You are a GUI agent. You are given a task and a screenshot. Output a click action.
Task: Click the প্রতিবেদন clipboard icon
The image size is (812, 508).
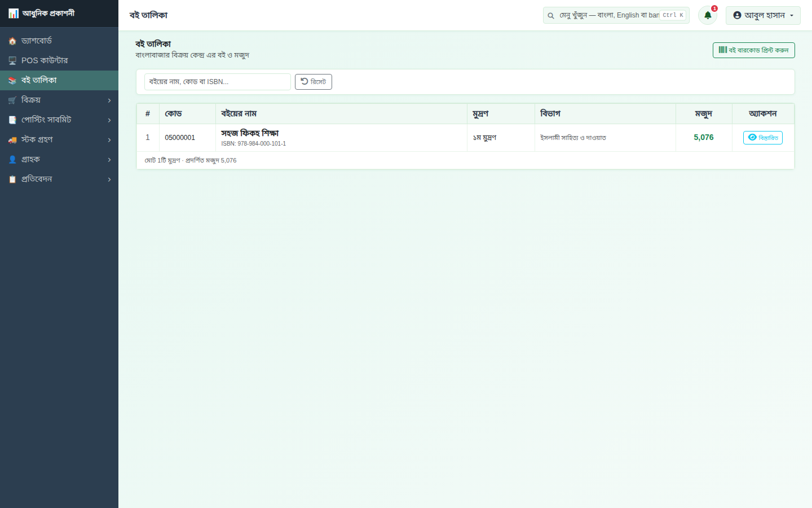tap(12, 179)
